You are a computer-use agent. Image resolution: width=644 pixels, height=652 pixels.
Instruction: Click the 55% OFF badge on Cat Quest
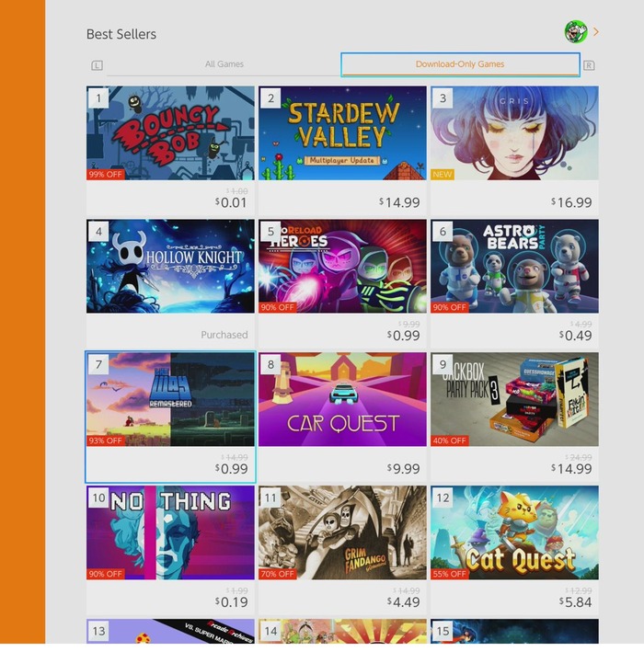(450, 574)
